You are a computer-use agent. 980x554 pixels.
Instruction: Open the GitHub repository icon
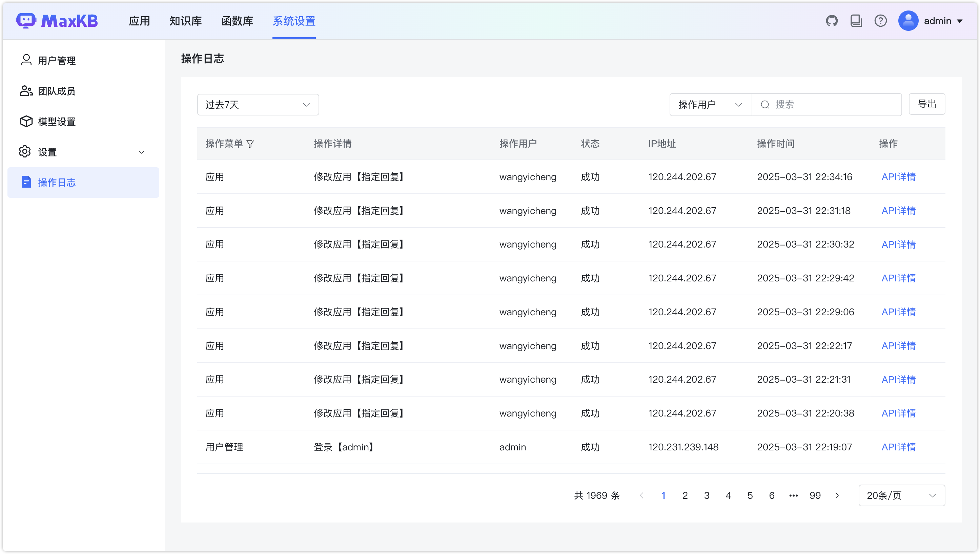(832, 21)
